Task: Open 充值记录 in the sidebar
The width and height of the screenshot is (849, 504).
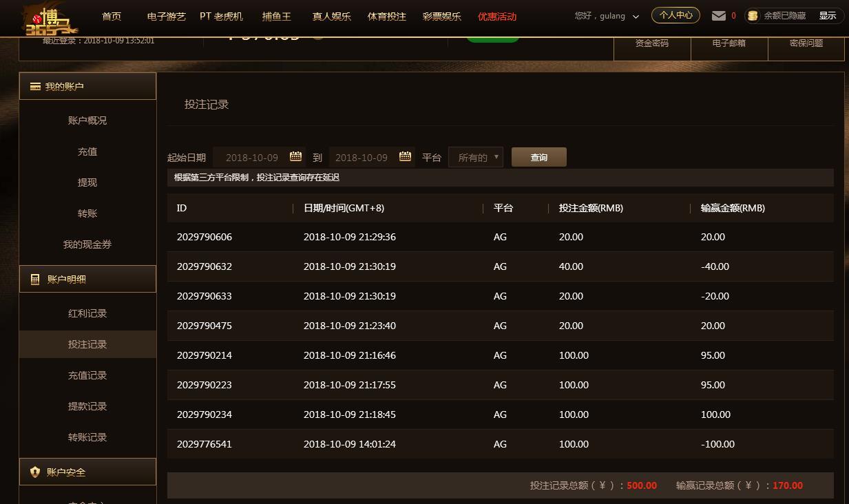Action: click(87, 375)
